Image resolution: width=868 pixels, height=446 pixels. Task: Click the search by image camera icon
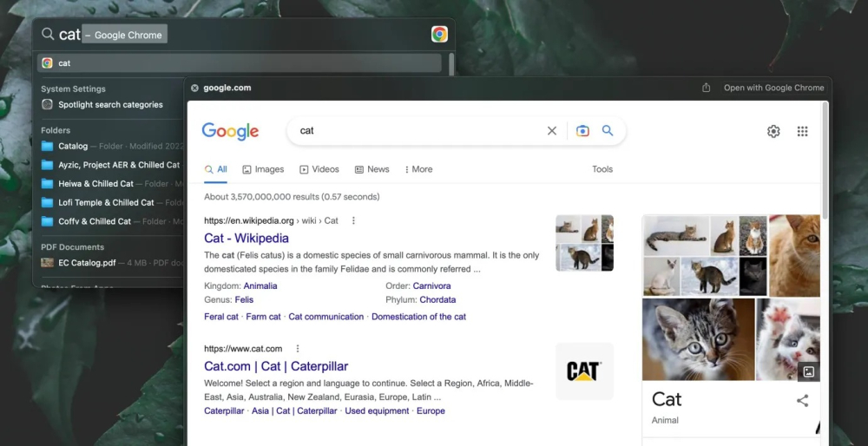[x=582, y=131]
